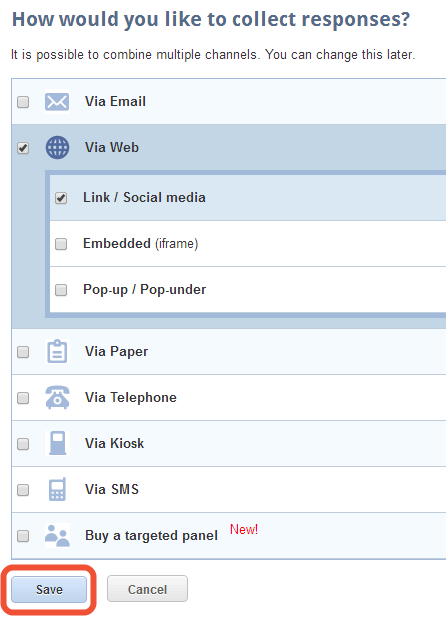Image resolution: width=446 pixels, height=618 pixels.
Task: Select the Via Kiosk icon
Action: point(58,443)
